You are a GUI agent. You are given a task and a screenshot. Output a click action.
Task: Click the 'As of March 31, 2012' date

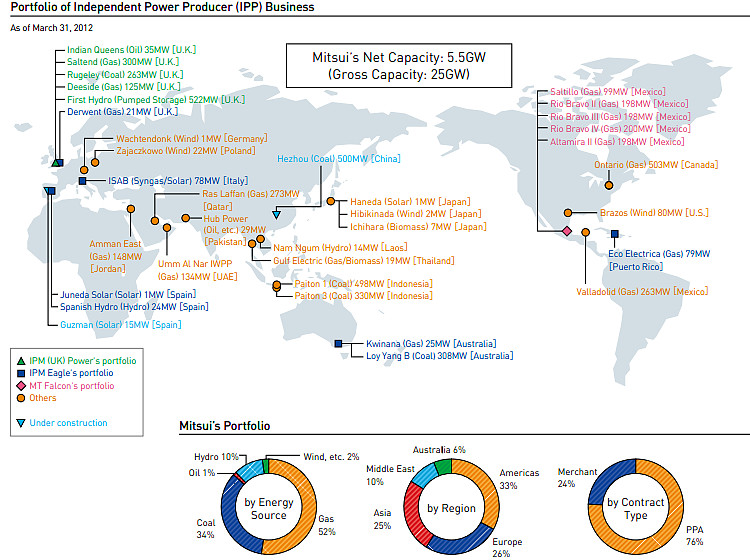[52, 28]
